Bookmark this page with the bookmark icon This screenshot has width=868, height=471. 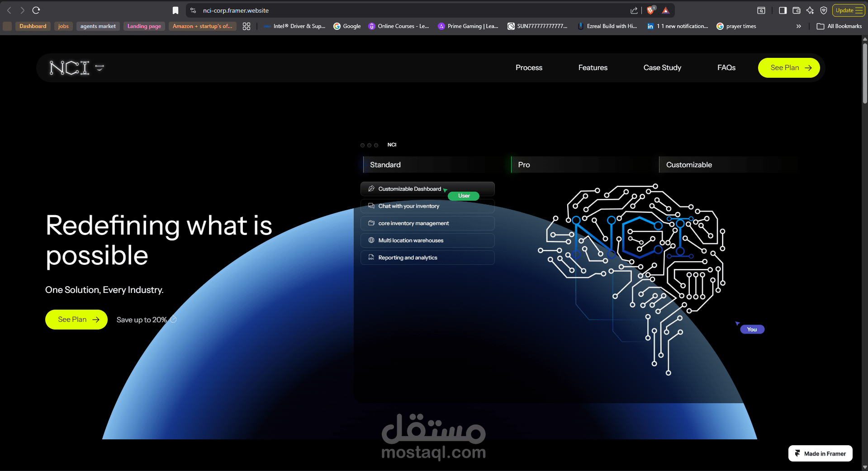tap(175, 10)
